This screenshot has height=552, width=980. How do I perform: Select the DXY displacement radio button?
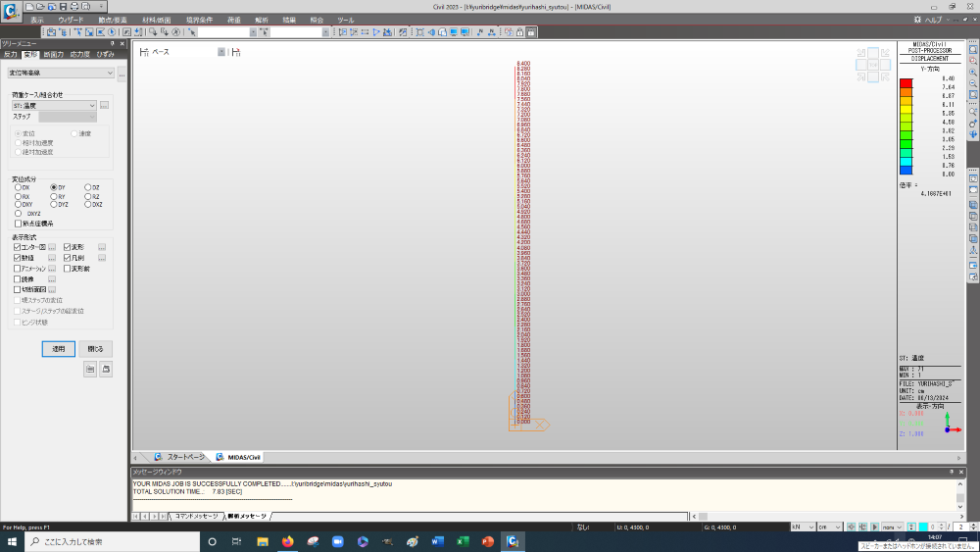pyautogui.click(x=18, y=204)
